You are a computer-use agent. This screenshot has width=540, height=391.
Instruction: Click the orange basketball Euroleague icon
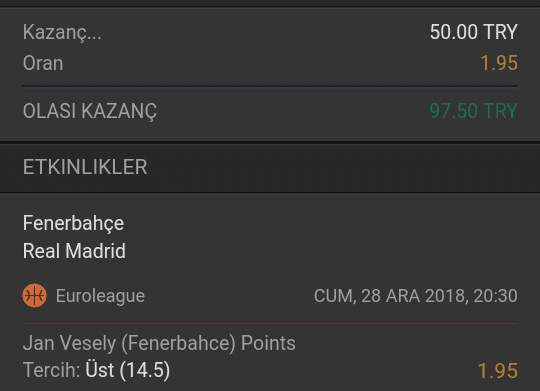pos(34,296)
